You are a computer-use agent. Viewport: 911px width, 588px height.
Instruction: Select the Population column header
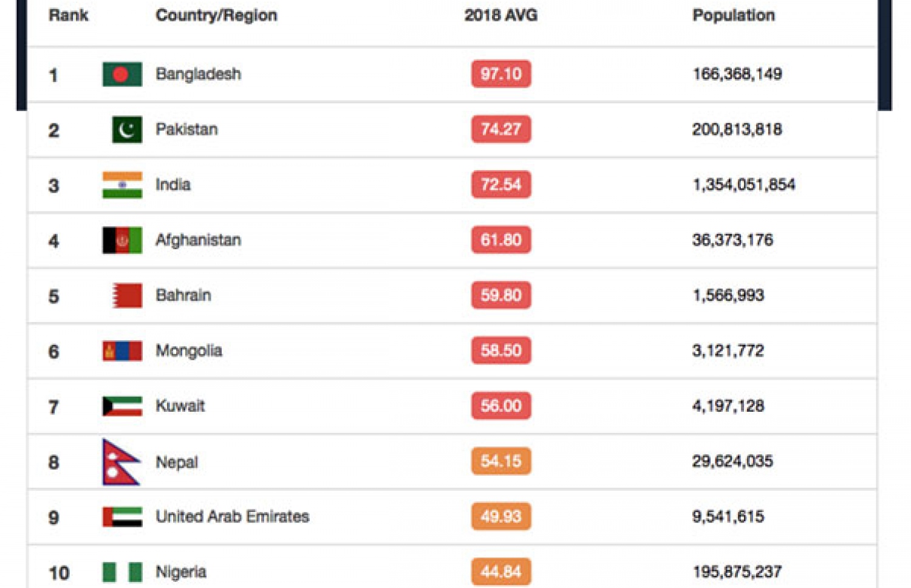tap(733, 15)
